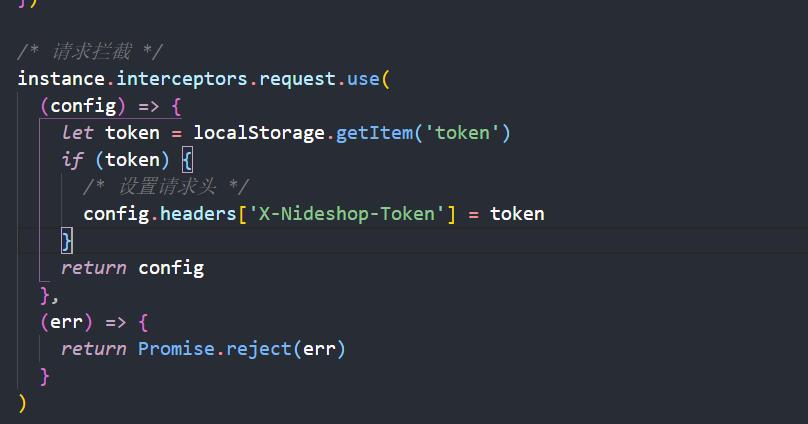The width and height of the screenshot is (808, 424).
Task: Click 'return config' statement's config identifier
Action: click(171, 268)
